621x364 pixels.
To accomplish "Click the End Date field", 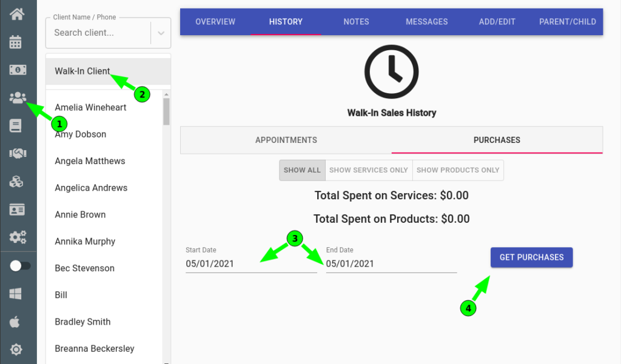I will pyautogui.click(x=391, y=263).
